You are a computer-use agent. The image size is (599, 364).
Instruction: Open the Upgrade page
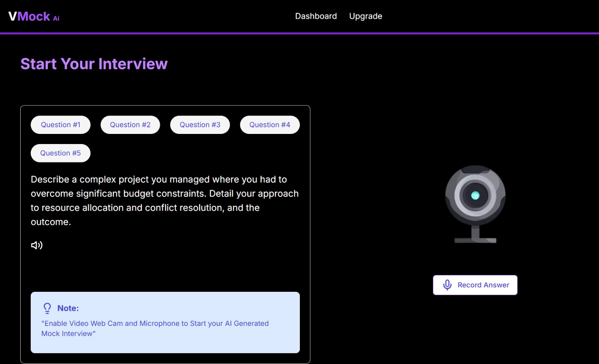(x=366, y=16)
